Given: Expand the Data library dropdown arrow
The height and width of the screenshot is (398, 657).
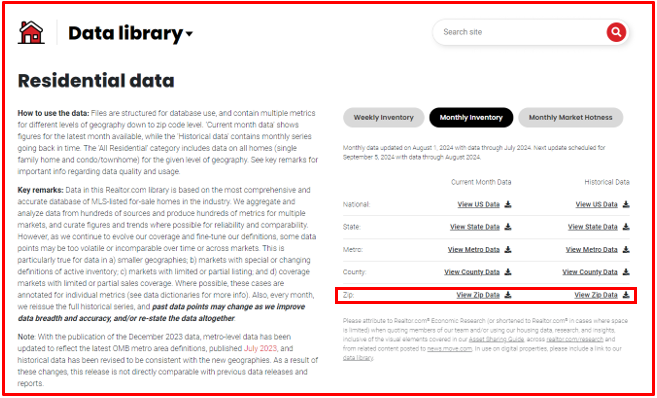Looking at the screenshot, I should [189, 34].
